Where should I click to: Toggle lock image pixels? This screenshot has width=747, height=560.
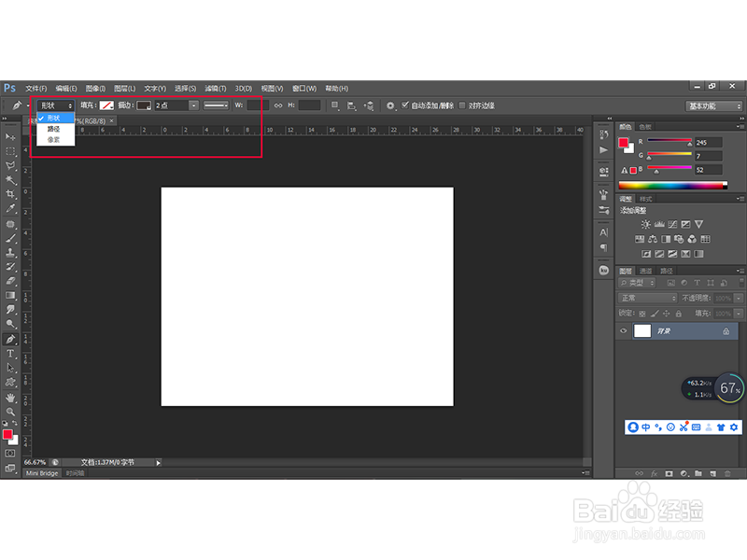click(x=655, y=314)
